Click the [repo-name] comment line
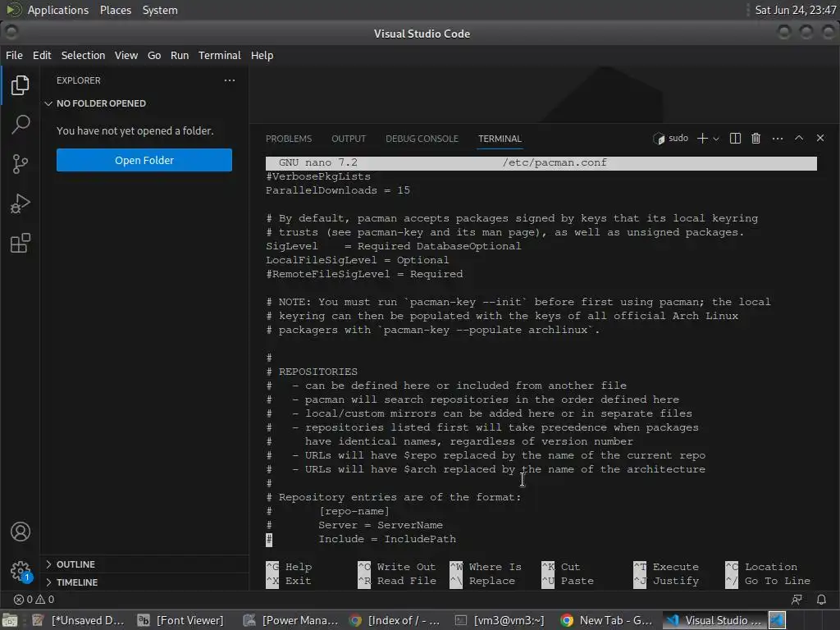840x630 pixels. pos(328,511)
